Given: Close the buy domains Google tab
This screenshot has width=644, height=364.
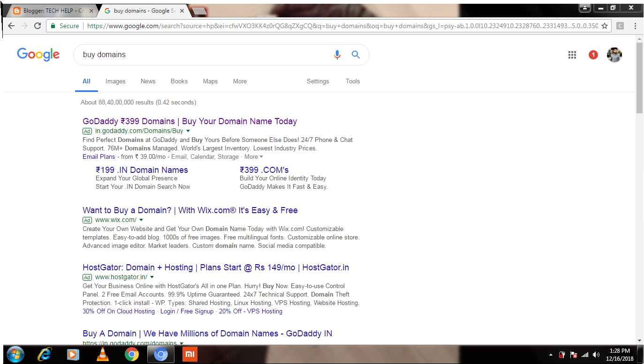Looking at the screenshot, I should 182,10.
